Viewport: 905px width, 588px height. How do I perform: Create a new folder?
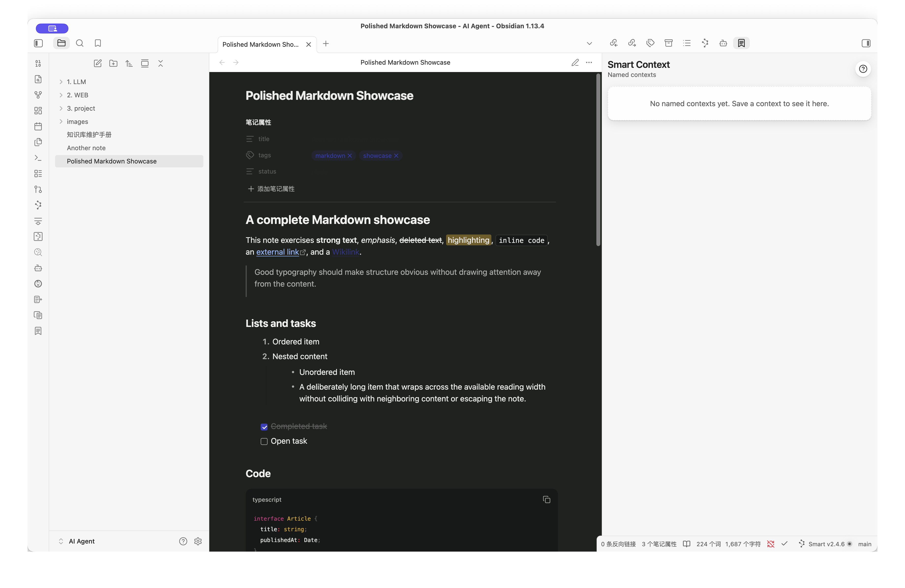click(x=113, y=63)
